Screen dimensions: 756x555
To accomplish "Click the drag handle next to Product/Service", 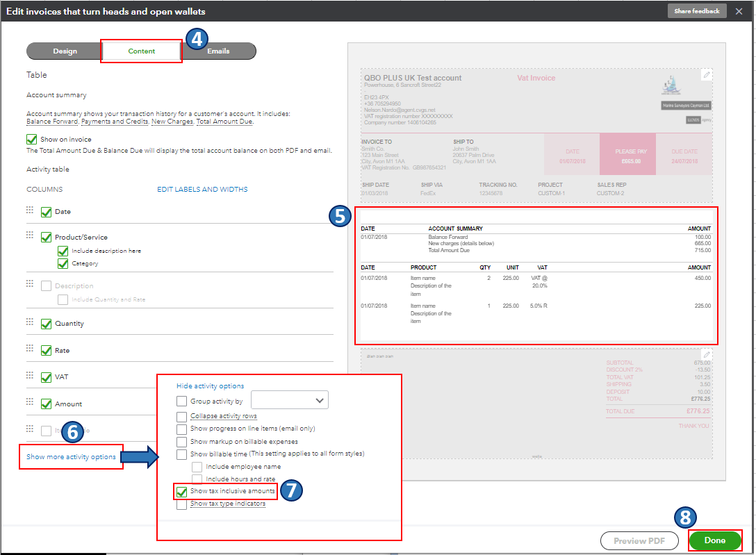I will pos(30,235).
